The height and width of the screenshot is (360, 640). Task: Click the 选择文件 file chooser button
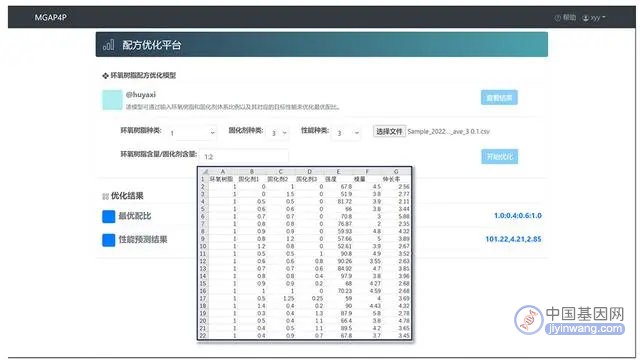point(389,131)
